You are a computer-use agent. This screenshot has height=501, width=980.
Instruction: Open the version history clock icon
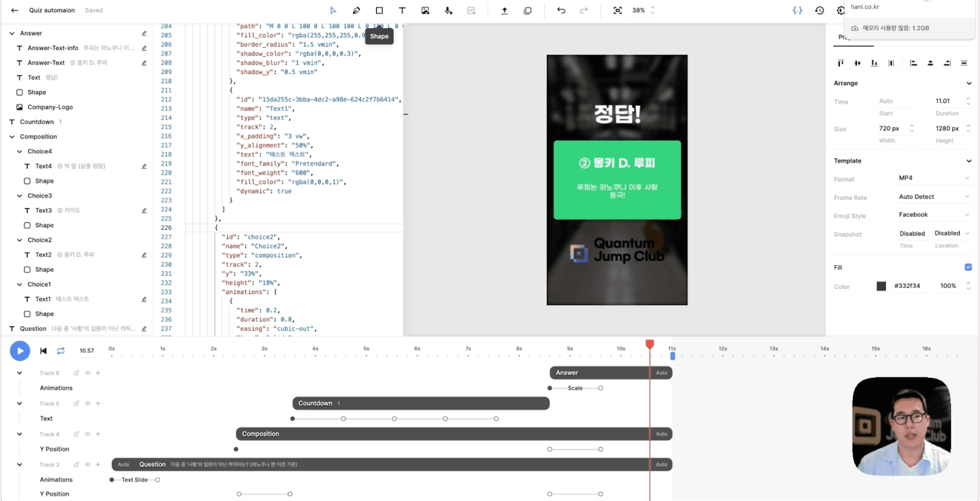(x=820, y=10)
